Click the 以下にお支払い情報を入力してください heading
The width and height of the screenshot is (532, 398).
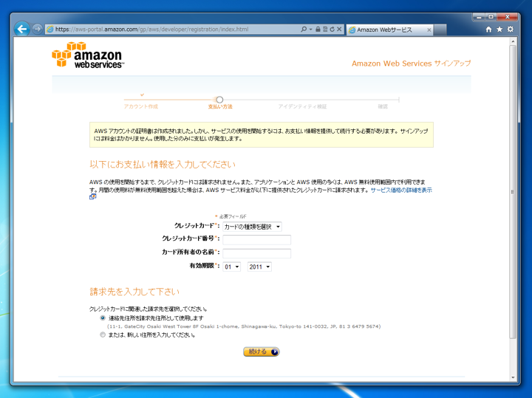(x=163, y=165)
